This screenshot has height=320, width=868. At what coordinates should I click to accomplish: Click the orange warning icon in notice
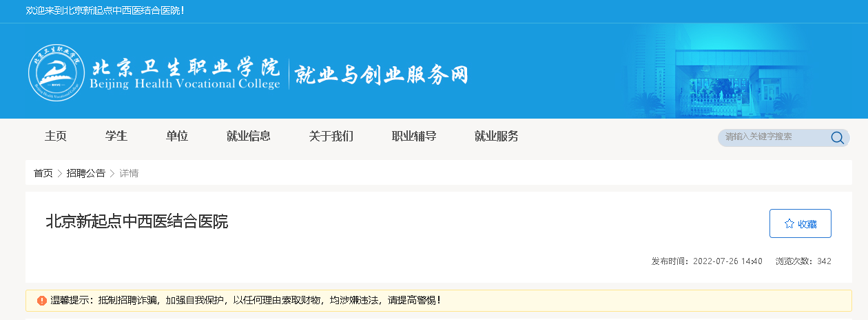click(x=42, y=301)
